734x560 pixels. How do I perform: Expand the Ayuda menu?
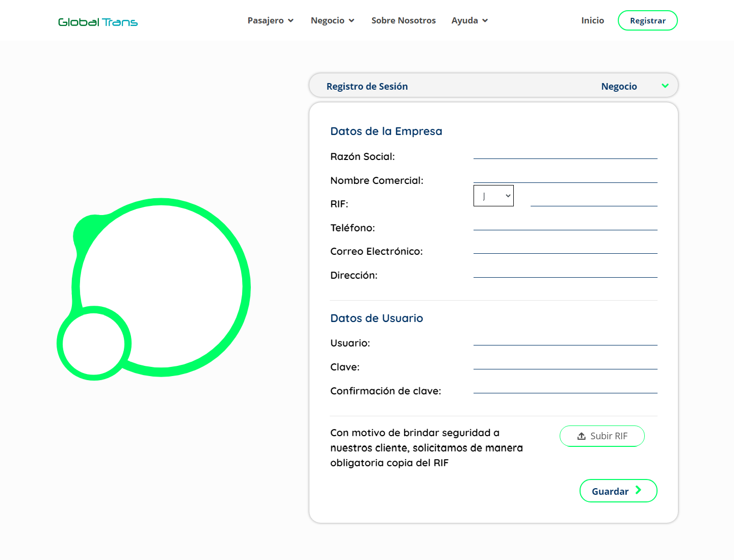(469, 20)
